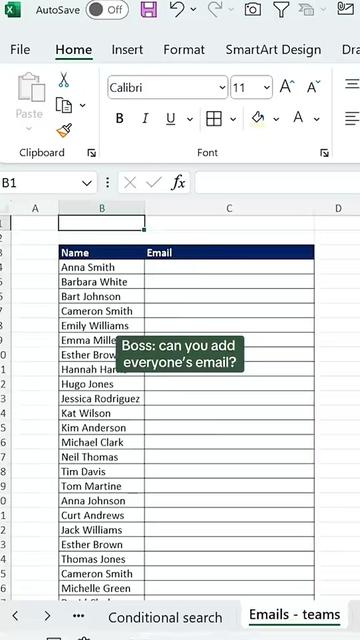This screenshot has height=640, width=360.
Task: Select column D header
Action: point(338,209)
